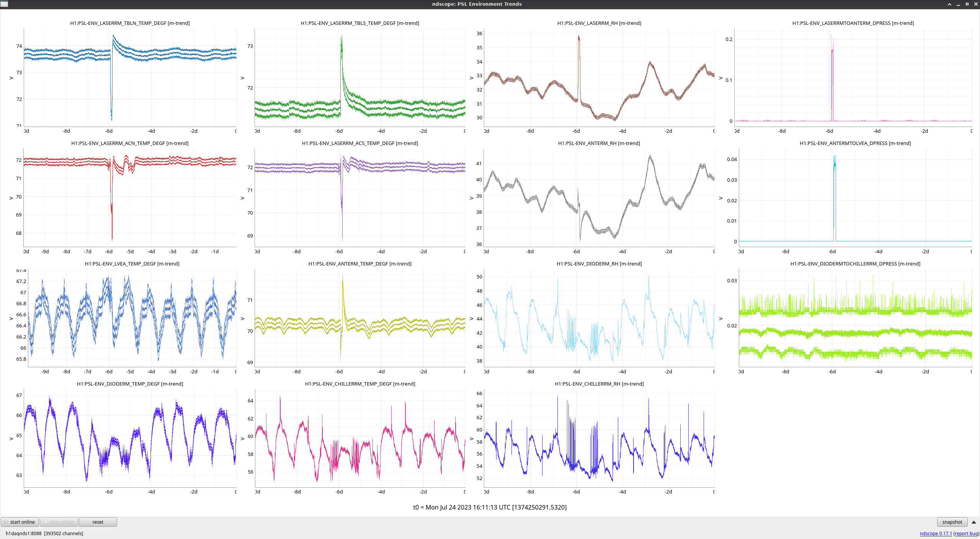Open the window menu icon in title bar
The height and width of the screenshot is (539, 980).
click(4, 4)
